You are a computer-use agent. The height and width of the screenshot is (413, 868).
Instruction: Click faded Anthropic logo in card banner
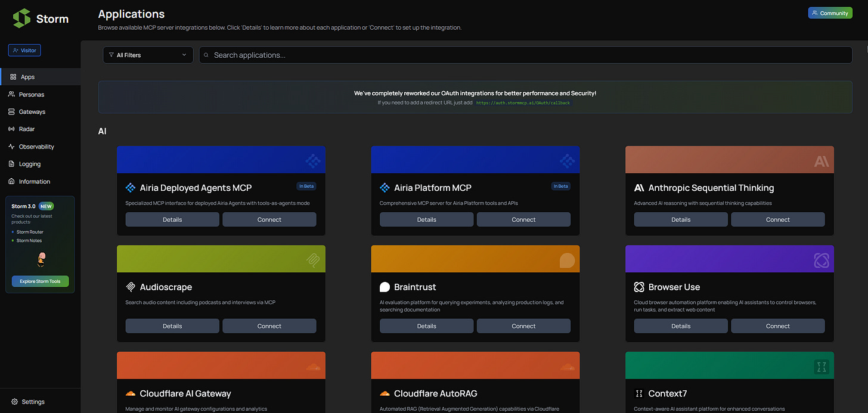(821, 161)
